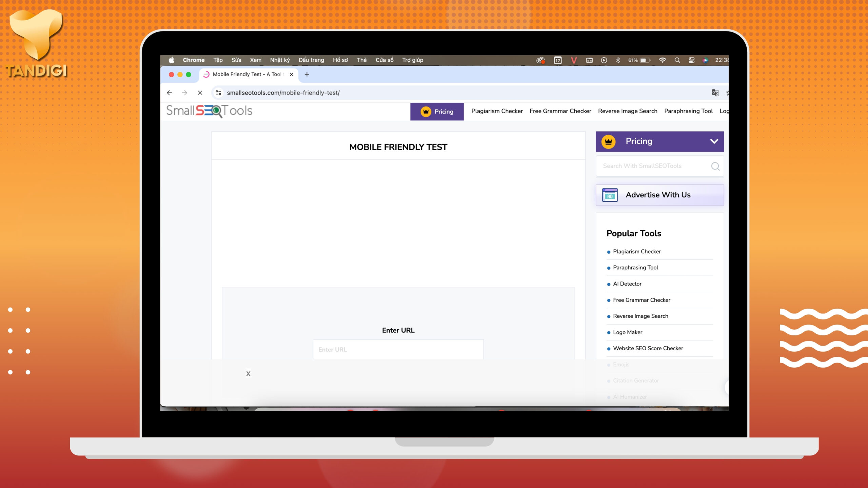Open site information icon in the address bar
Image resolution: width=868 pixels, height=488 pixels.
pyautogui.click(x=219, y=93)
